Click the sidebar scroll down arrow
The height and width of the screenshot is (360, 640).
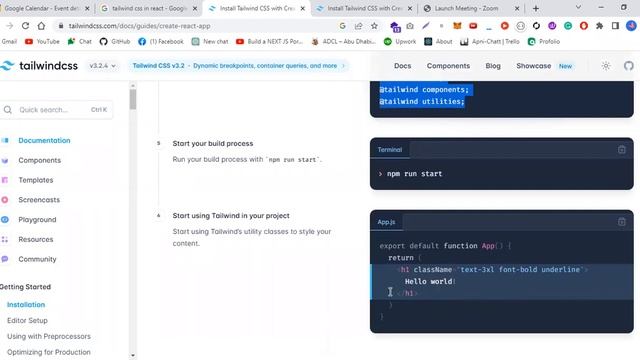coord(133,356)
